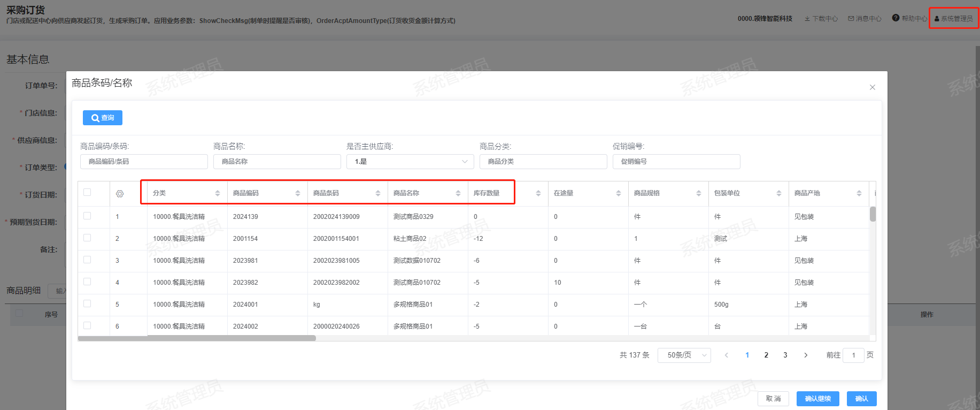Click the table column settings gear icon
980x410 pixels.
(120, 194)
